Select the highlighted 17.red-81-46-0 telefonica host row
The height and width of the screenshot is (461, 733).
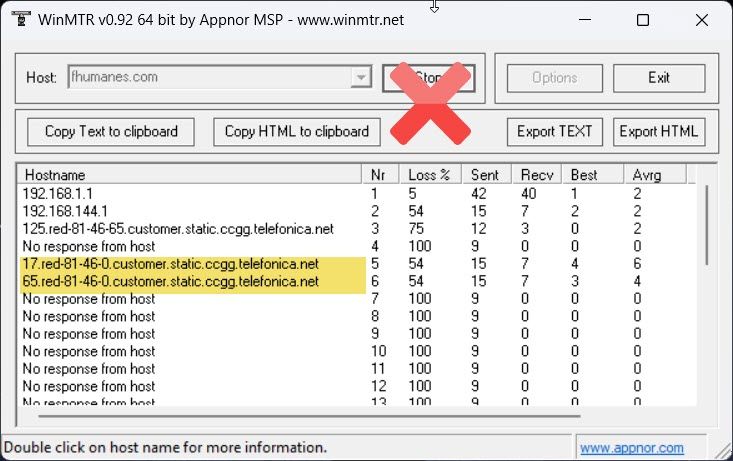pyautogui.click(x=170, y=264)
